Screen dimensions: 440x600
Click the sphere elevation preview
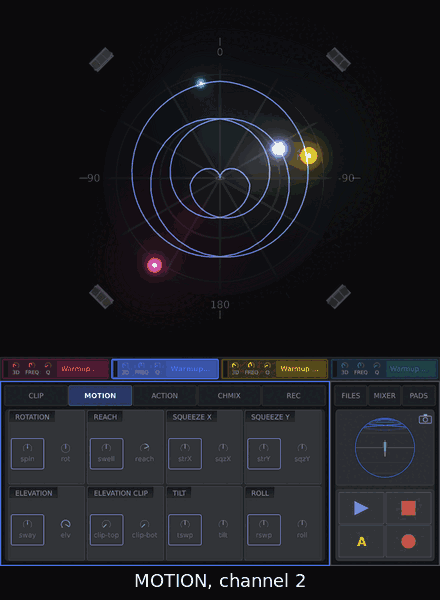pyautogui.click(x=385, y=448)
